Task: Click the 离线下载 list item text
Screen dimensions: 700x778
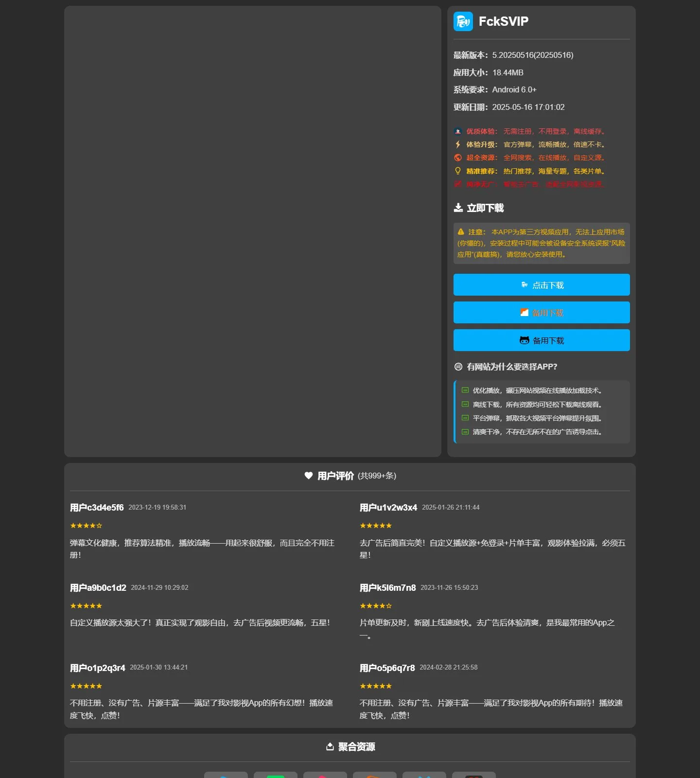Action: tap(539, 405)
